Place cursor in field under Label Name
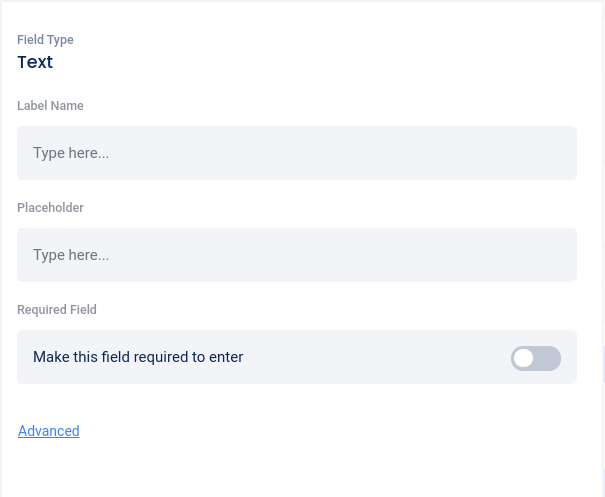605x497 pixels. [x=296, y=153]
